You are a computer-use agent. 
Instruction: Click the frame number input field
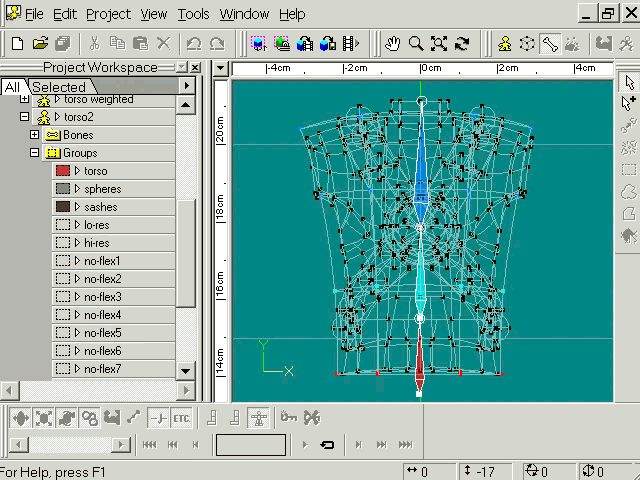(251, 445)
